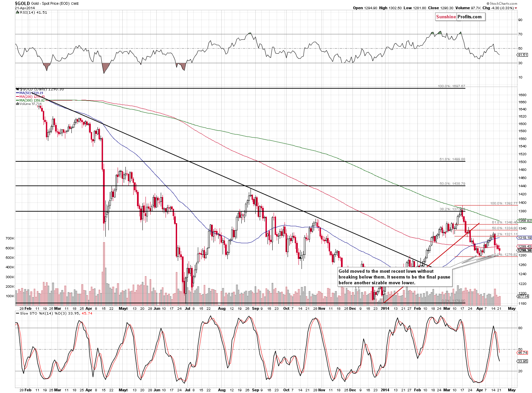Click the 100K volume axis label
Screen dimensions: 532x393
pyautogui.click(x=10, y=296)
